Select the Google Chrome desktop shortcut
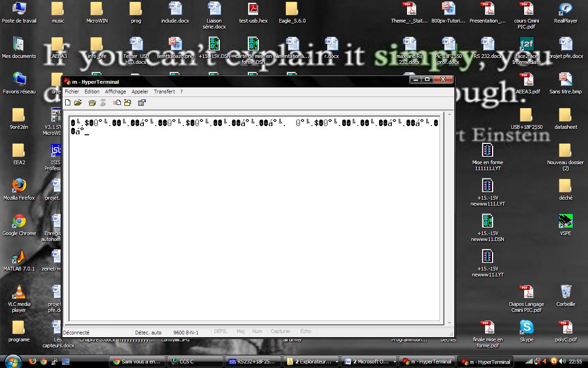 pyautogui.click(x=19, y=225)
